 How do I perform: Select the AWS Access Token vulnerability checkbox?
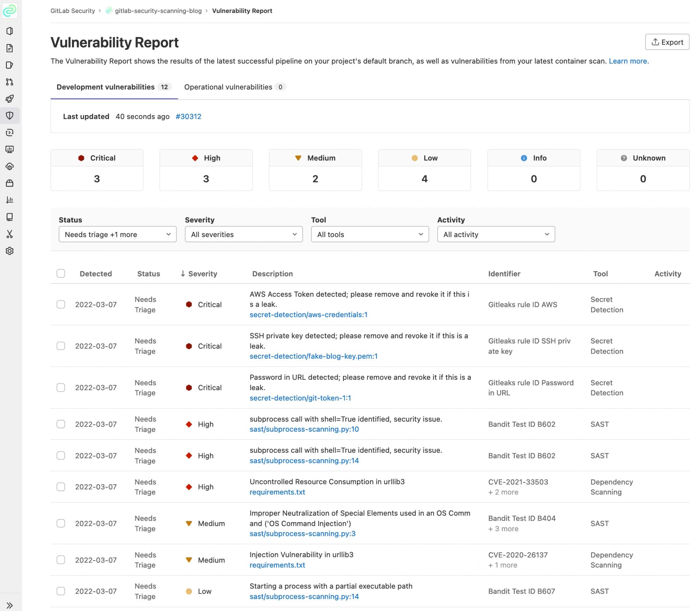tap(61, 304)
